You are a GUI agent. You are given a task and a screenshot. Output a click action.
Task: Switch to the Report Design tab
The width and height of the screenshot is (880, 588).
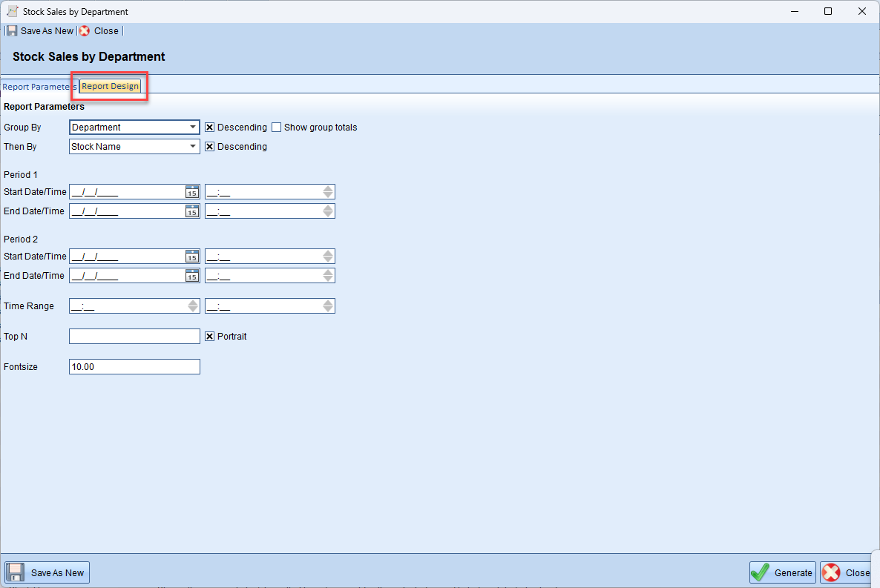110,87
